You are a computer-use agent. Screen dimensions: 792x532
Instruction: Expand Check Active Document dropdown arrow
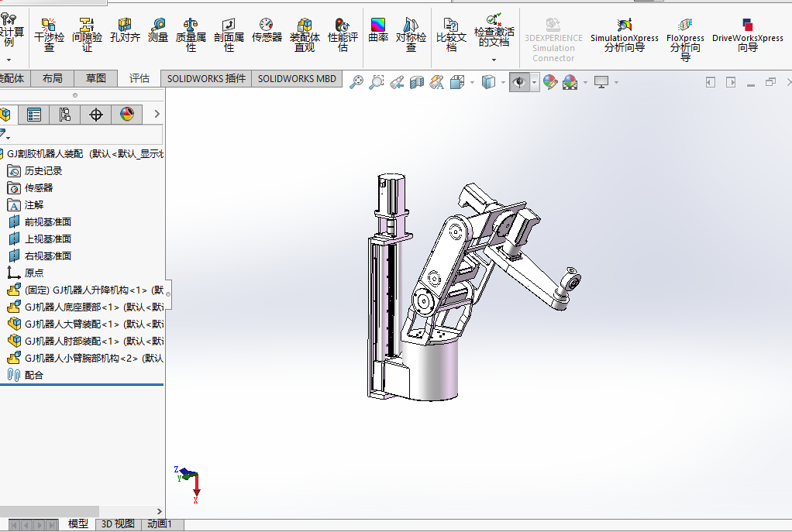click(x=494, y=60)
